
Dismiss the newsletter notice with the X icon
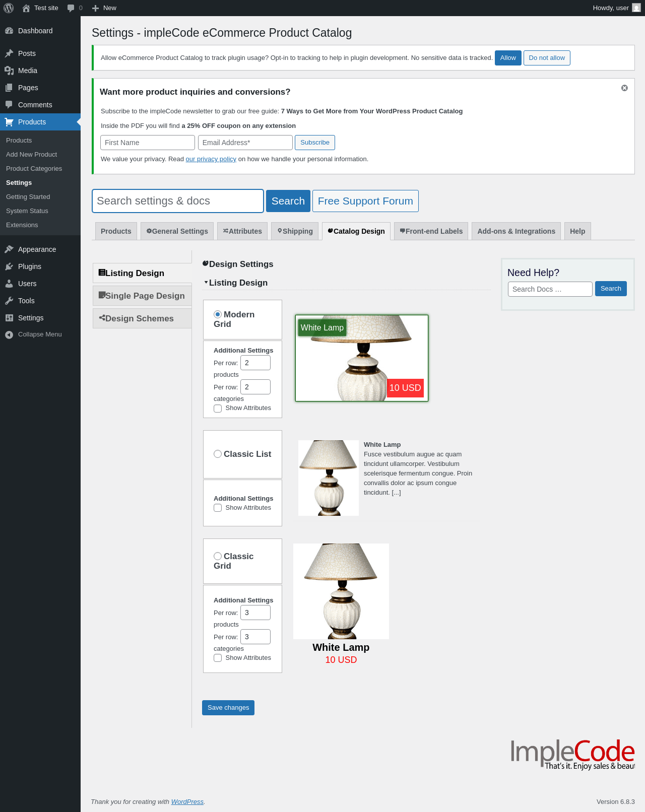(x=624, y=88)
